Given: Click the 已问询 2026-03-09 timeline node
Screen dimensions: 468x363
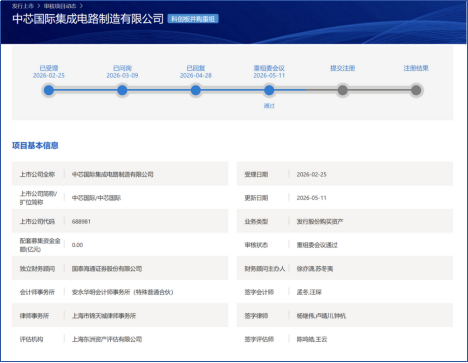Looking at the screenshot, I should [x=122, y=90].
